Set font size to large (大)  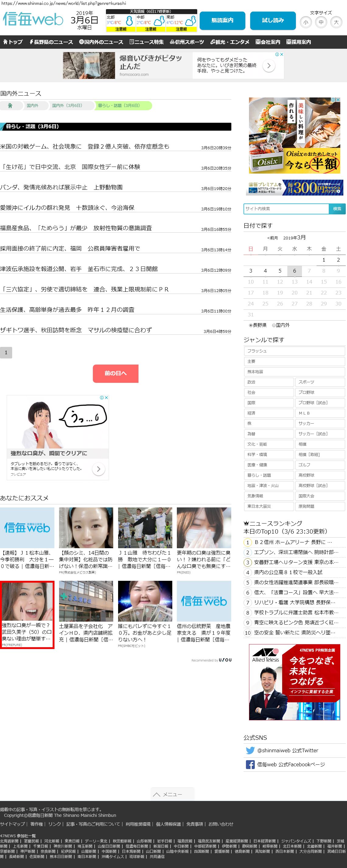pos(336,23)
